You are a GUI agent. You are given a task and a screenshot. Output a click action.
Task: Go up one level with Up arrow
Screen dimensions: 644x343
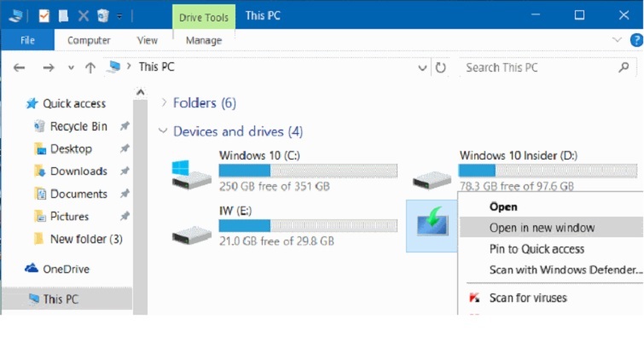90,67
